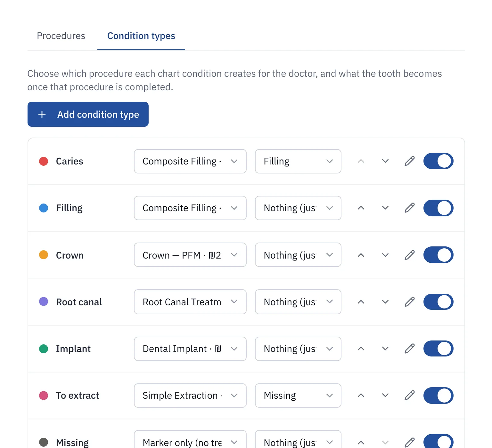Open Caries procedure dropdown

pyautogui.click(x=190, y=161)
